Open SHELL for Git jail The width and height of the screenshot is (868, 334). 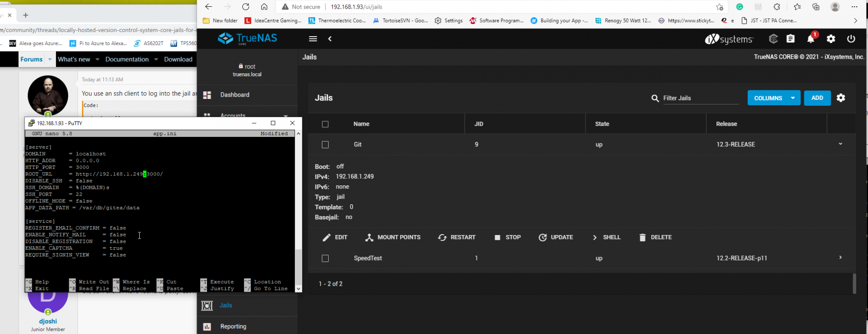606,237
